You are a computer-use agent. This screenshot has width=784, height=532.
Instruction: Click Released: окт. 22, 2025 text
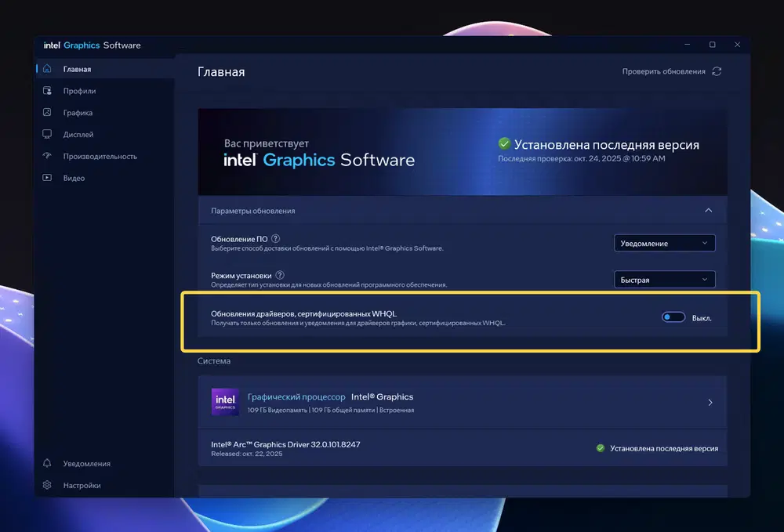coord(246,454)
